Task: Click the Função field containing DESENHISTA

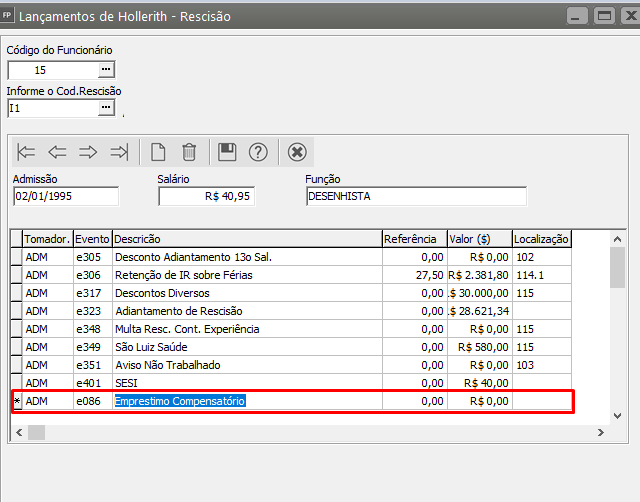Action: [415, 197]
